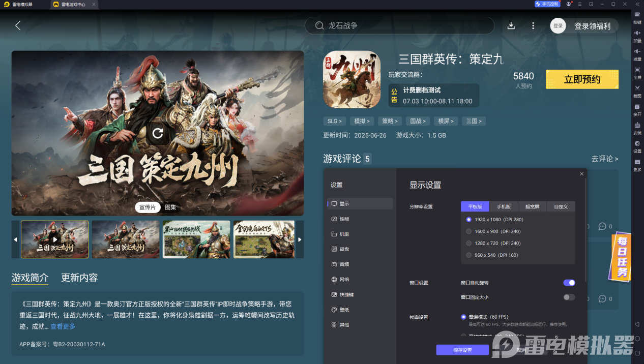Close the settings dialog with X

coord(582,174)
